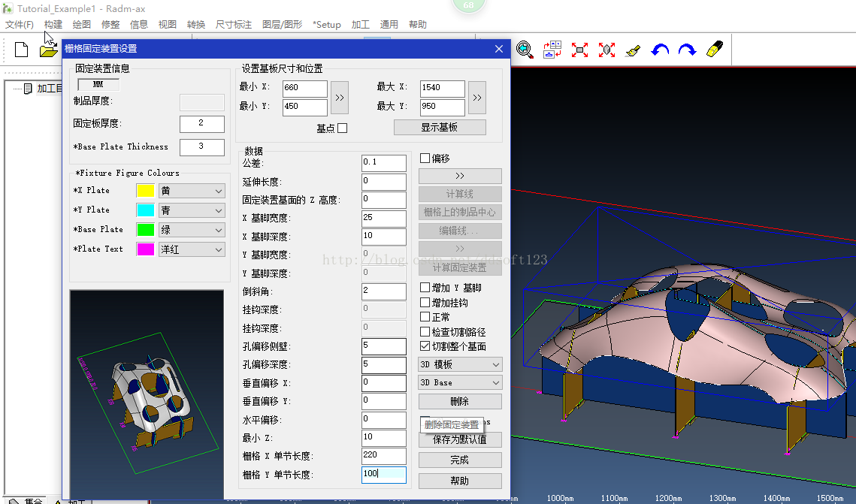Click the fixture preview thumbnail image
This screenshot has height=504, width=856.
pos(147,394)
